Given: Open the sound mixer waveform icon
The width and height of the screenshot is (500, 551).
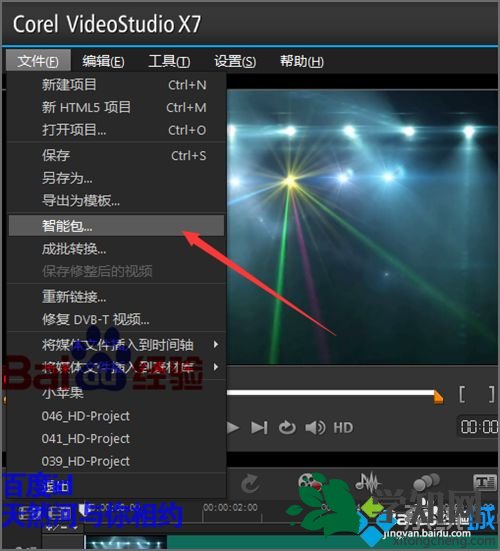Looking at the screenshot, I should pos(368,482).
